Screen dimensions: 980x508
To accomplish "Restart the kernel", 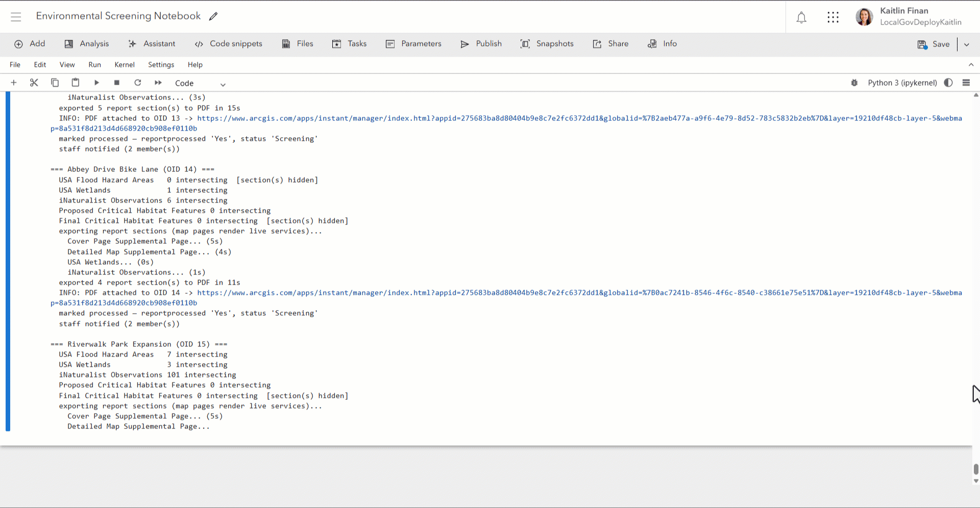I will pos(137,83).
